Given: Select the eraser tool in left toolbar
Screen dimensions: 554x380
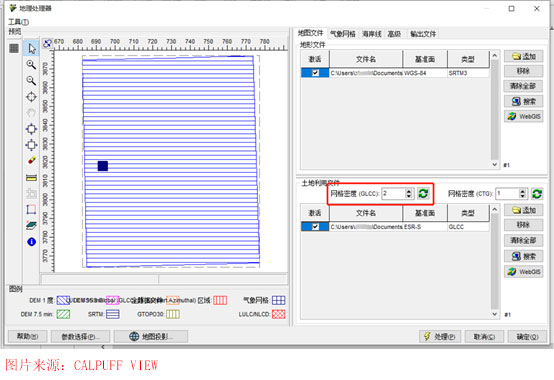Looking at the screenshot, I should tap(31, 161).
